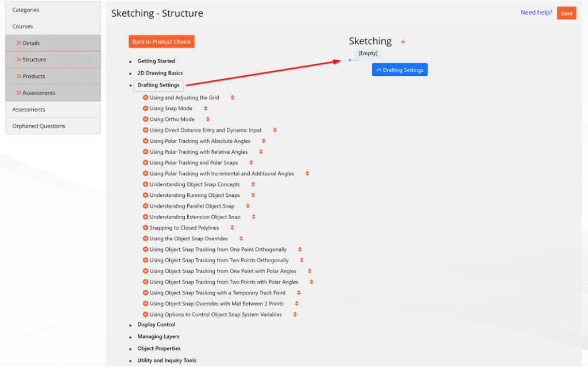Click the plus icon next to Sketching

(403, 42)
